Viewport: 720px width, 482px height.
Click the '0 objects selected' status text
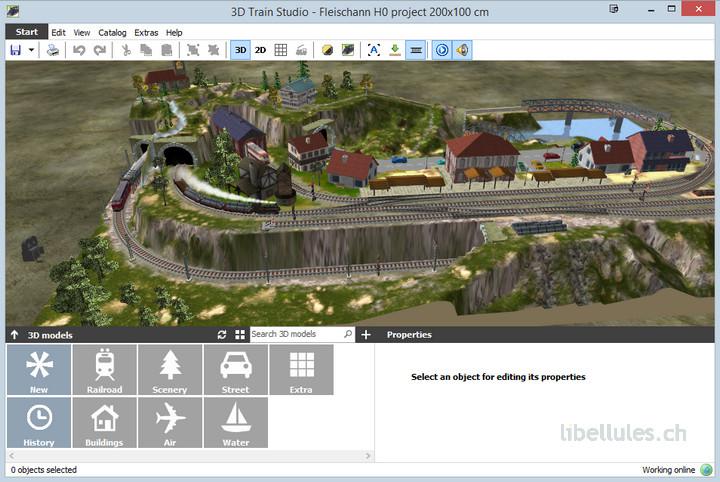click(44, 470)
